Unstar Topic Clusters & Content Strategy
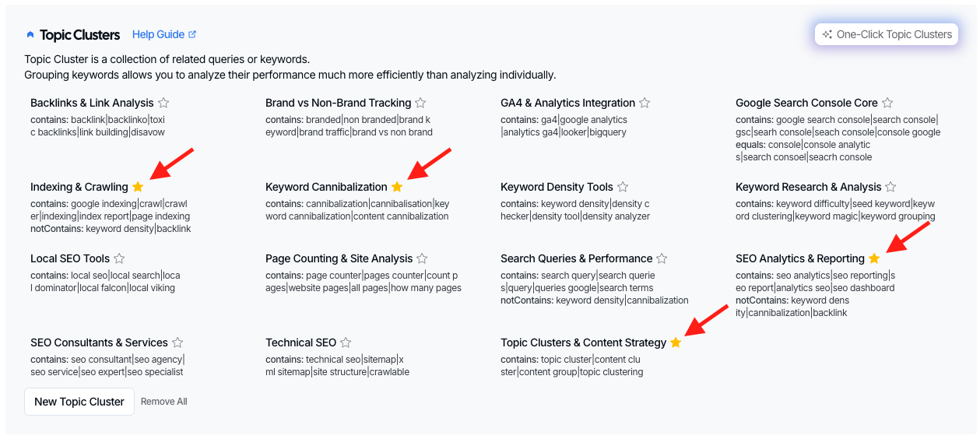Screen dimensions: 980x439 click(x=676, y=342)
